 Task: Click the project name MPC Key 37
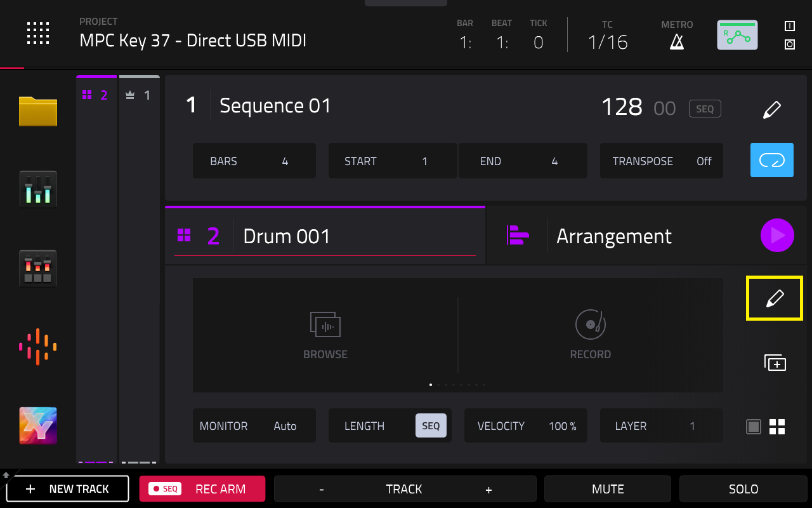click(193, 41)
